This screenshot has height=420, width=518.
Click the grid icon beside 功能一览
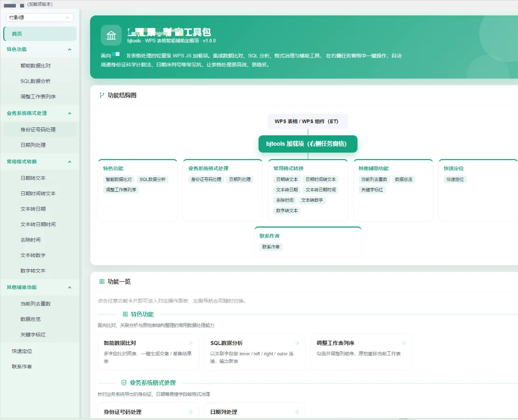pos(102,281)
